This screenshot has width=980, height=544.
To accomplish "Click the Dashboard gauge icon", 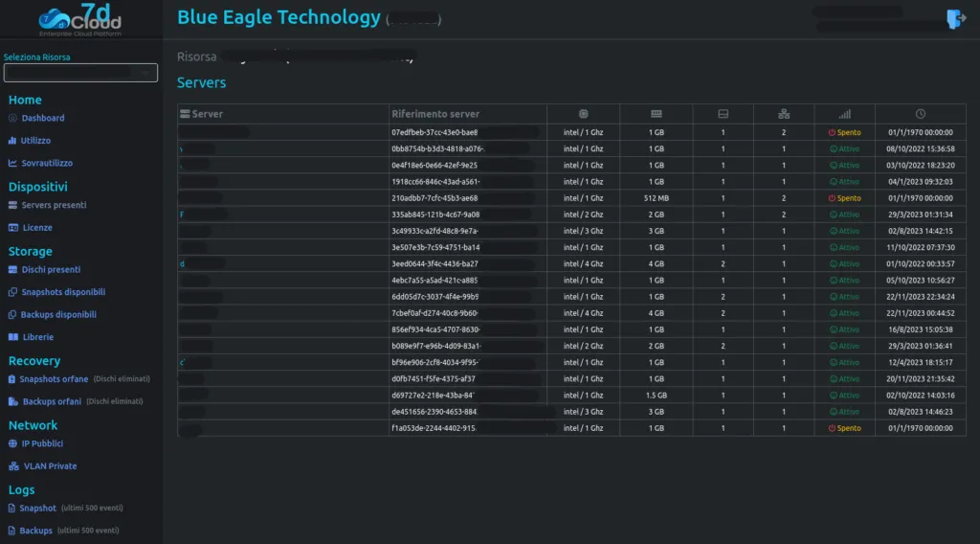I will (x=12, y=118).
